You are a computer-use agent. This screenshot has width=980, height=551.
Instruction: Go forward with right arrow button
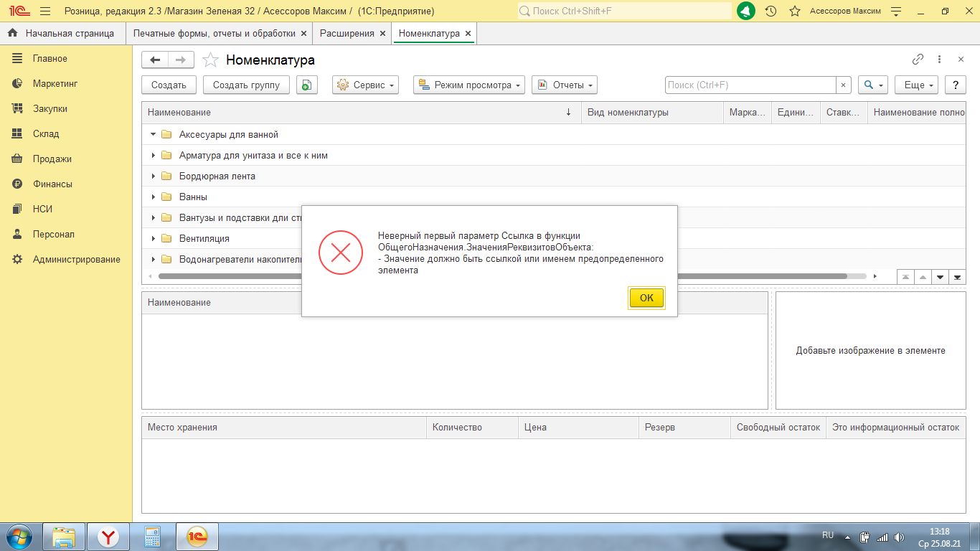tap(181, 60)
